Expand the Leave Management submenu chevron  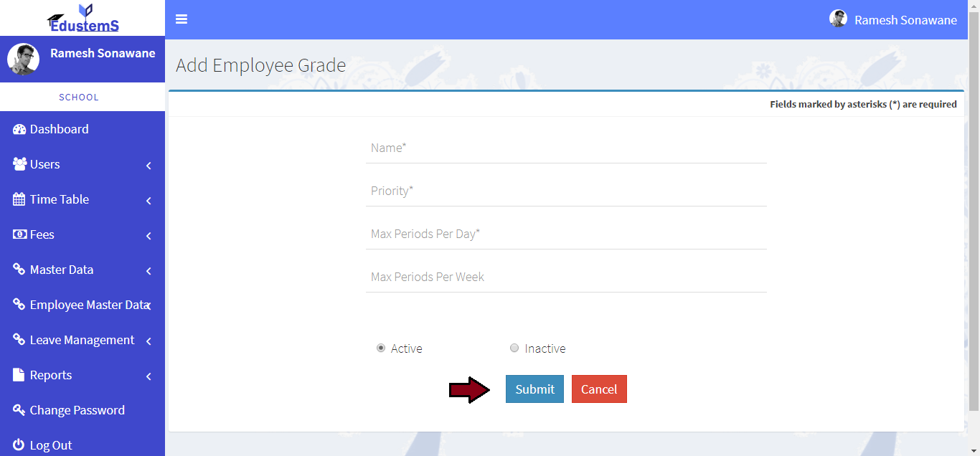point(149,341)
